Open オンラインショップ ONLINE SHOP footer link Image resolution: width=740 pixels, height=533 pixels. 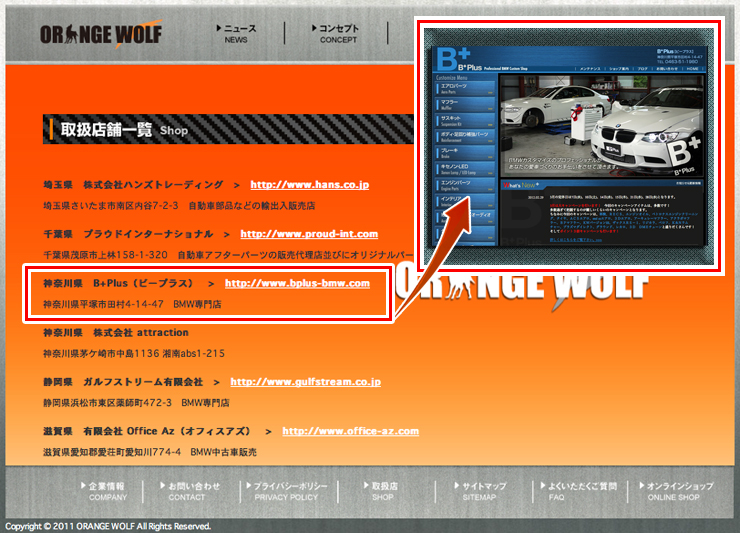pos(676,491)
